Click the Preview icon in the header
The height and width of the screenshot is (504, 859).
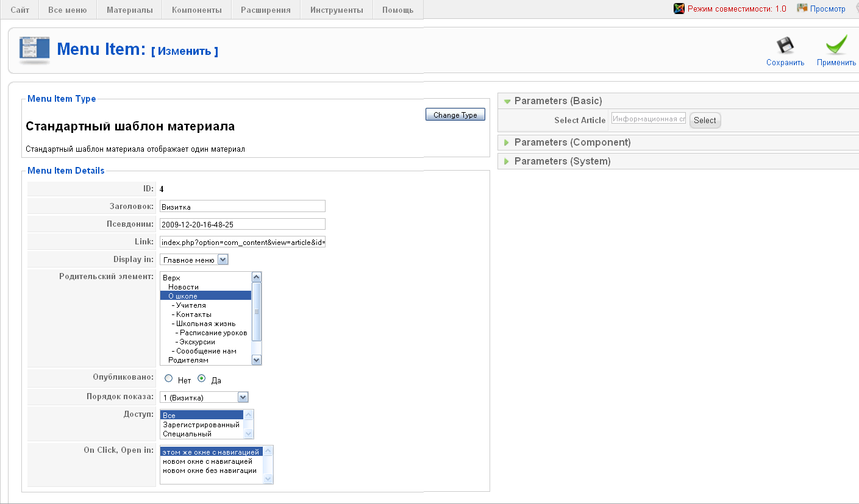pyautogui.click(x=802, y=9)
